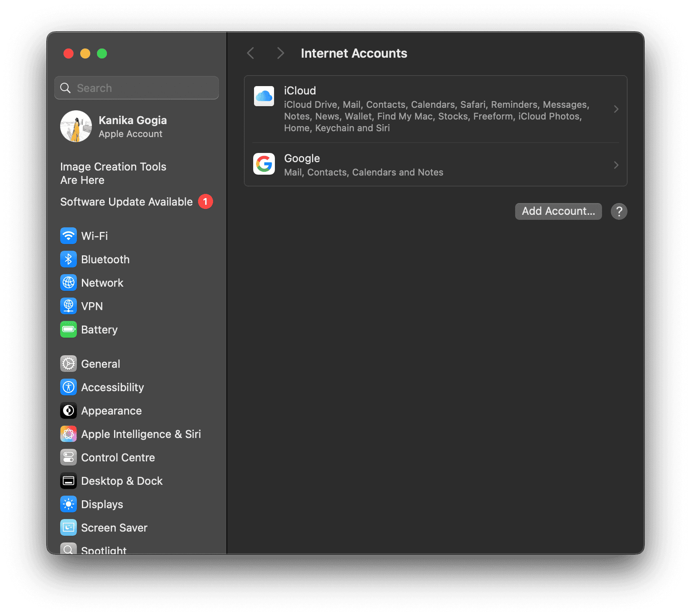Open help with the question mark button
691x616 pixels.
click(x=619, y=211)
